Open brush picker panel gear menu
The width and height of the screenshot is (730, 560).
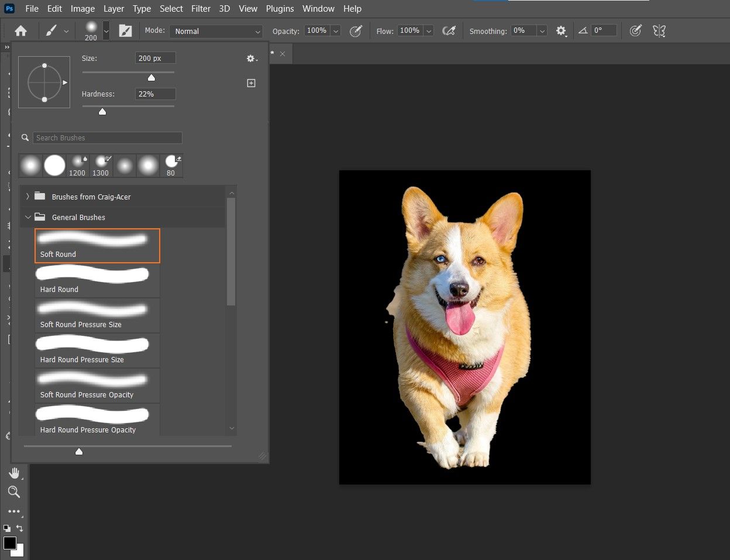(x=252, y=59)
